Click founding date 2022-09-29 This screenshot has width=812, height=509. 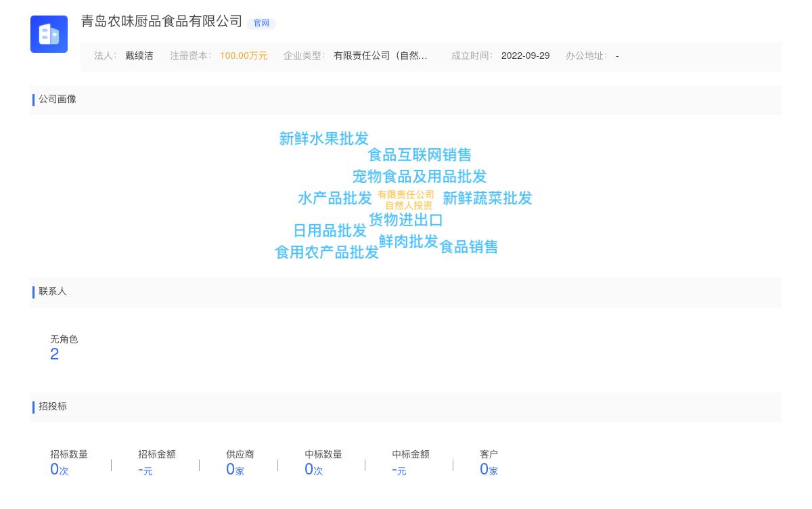[x=525, y=56]
